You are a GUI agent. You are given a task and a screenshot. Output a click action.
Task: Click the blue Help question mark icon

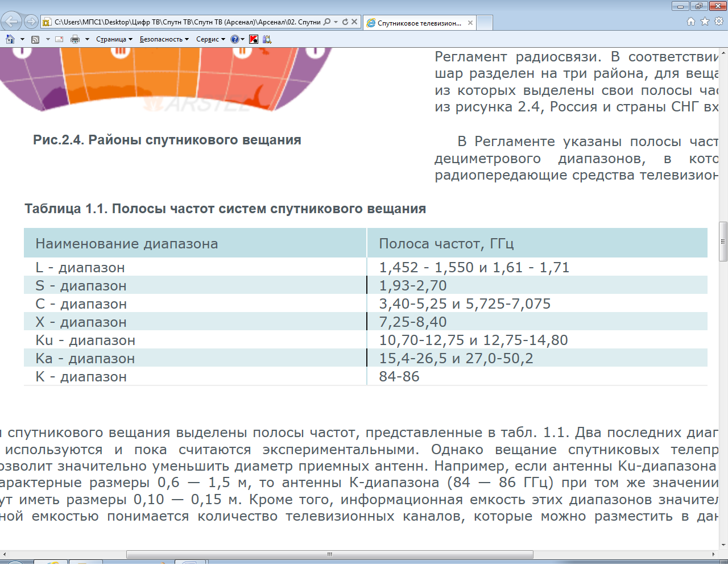point(234,39)
